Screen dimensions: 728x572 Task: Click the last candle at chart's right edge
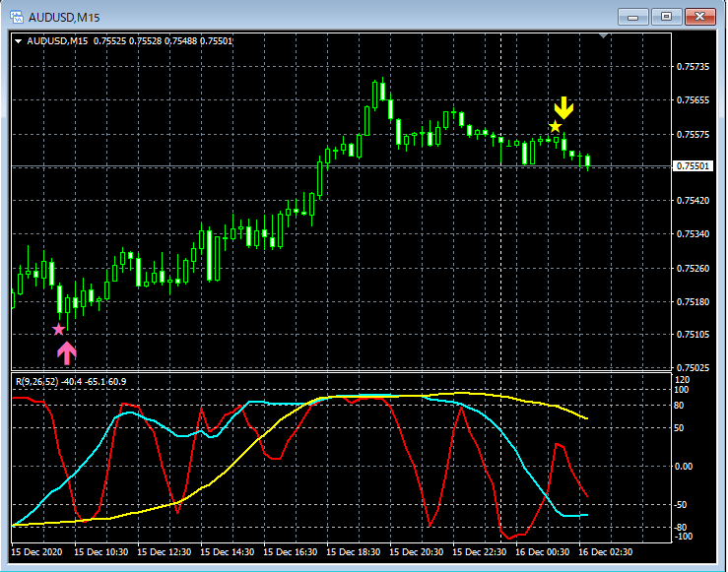click(x=587, y=161)
